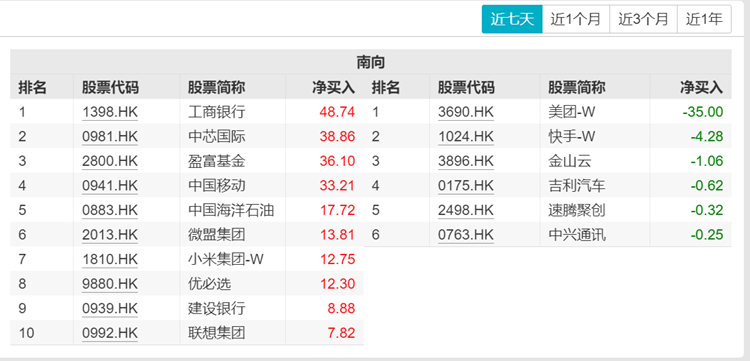The height and width of the screenshot is (361, 750).
Task: Select the 近七天 time range tab
Action: [x=512, y=19]
